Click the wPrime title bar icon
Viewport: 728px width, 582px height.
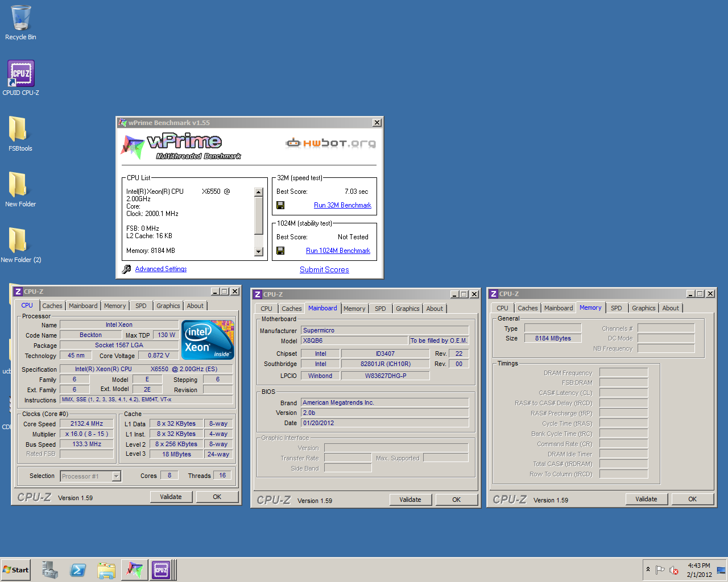point(122,122)
